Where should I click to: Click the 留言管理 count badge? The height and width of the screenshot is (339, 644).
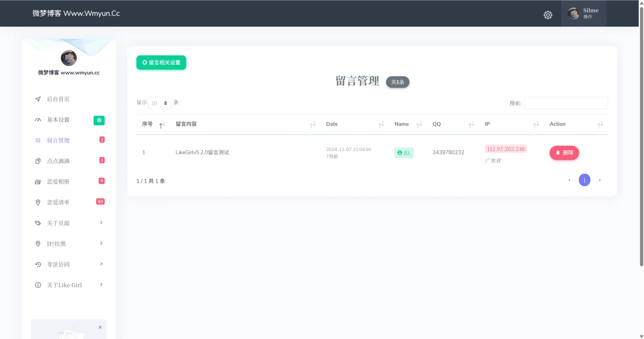click(102, 140)
